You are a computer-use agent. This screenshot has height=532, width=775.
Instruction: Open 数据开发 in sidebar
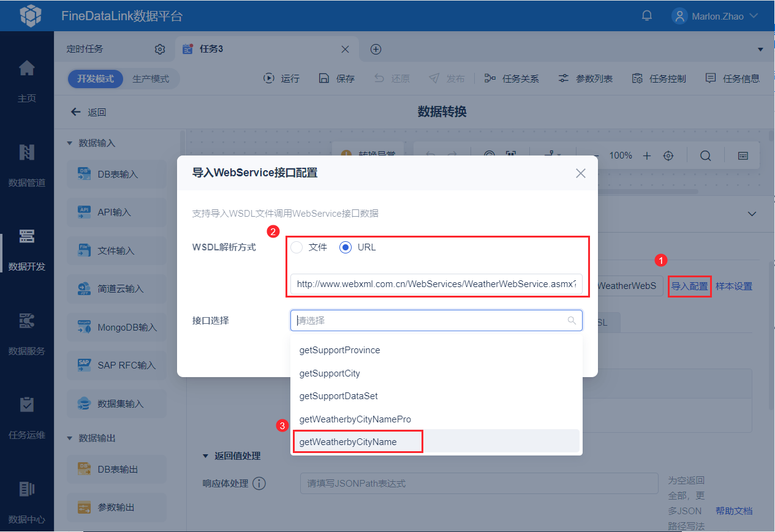[x=27, y=249]
